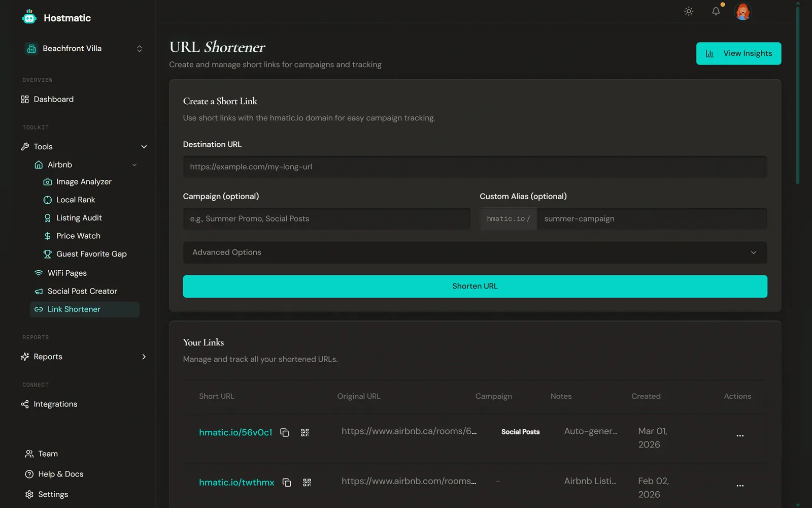The width and height of the screenshot is (812, 508).
Task: Show QR code for hmatic.io/twthmx
Action: click(307, 482)
